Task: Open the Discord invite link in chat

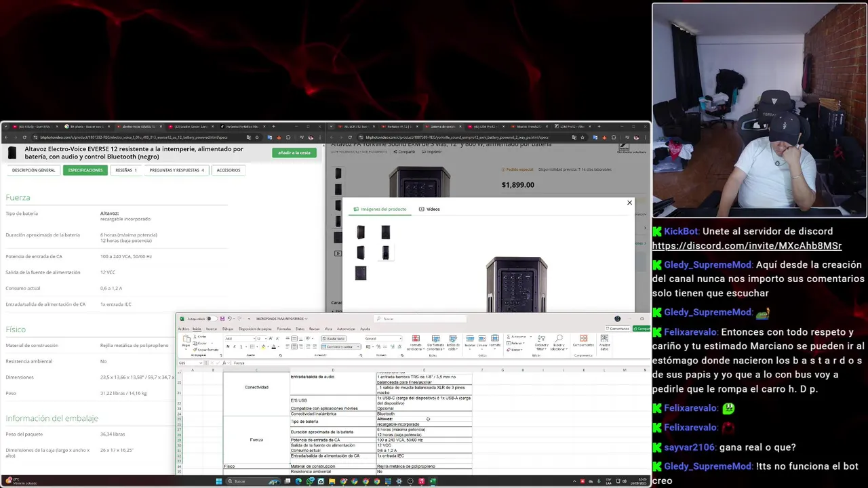Action: (747, 245)
